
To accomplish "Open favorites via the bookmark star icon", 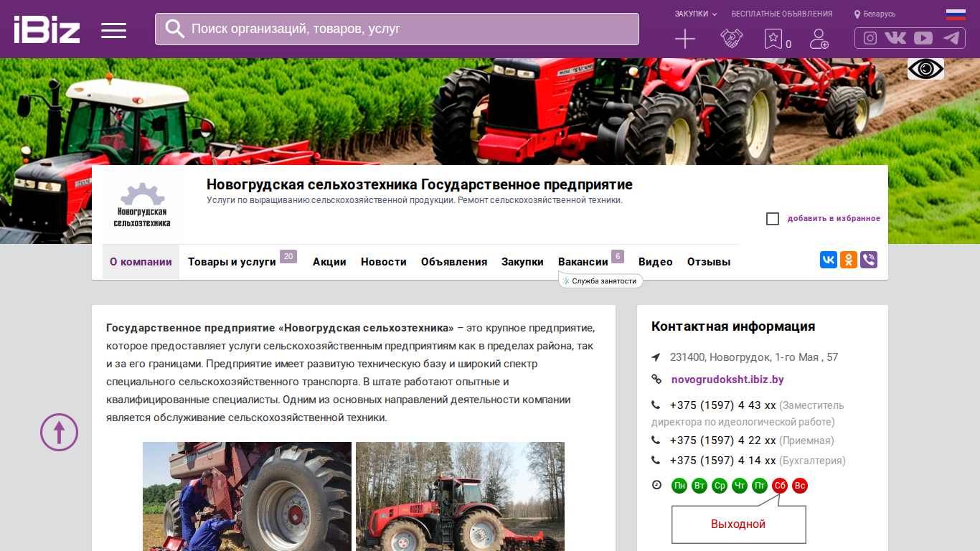I will click(773, 39).
